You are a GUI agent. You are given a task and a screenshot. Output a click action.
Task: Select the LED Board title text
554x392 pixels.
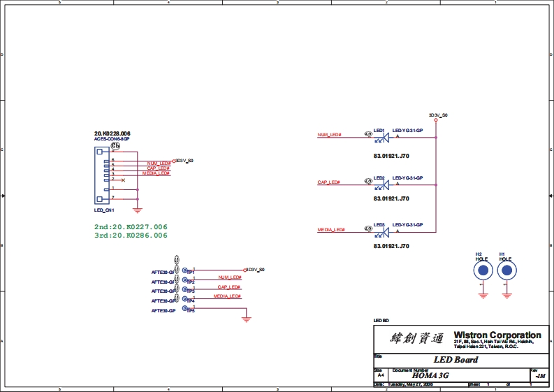[455, 360]
